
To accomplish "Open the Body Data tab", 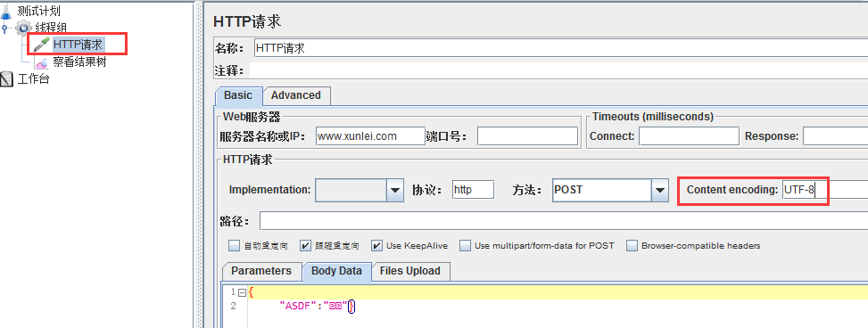I will point(336,271).
